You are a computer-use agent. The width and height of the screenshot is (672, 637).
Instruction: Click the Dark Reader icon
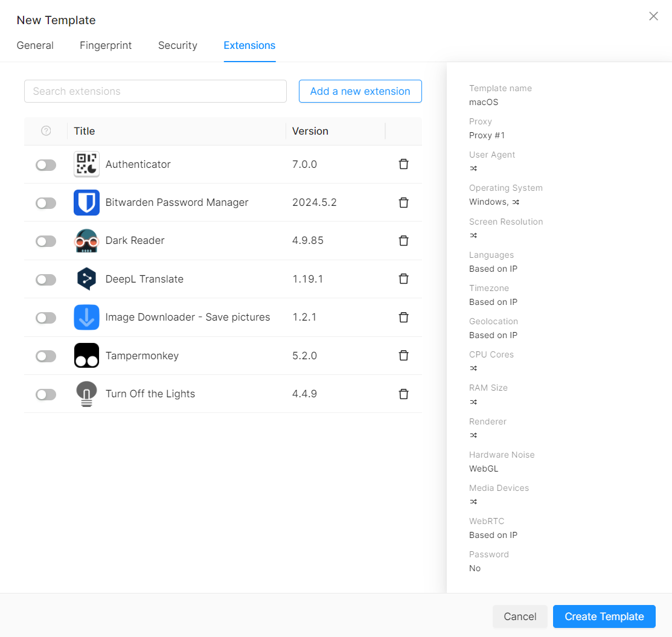coord(86,240)
